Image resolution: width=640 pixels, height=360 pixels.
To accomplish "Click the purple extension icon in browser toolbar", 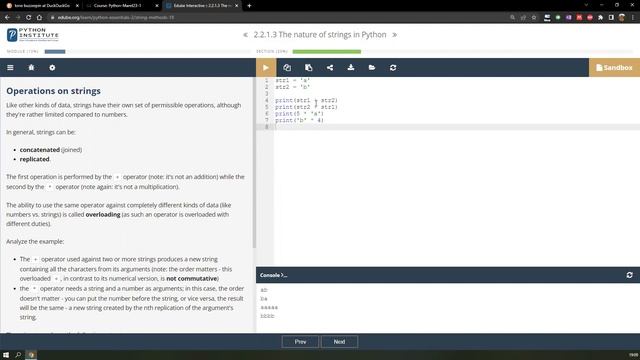I will [569, 18].
